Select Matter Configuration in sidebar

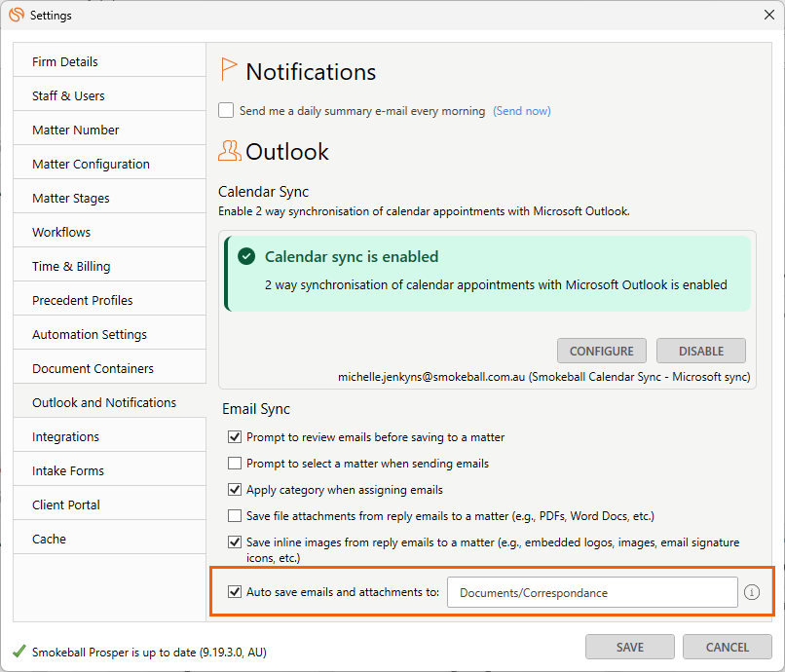110,164
